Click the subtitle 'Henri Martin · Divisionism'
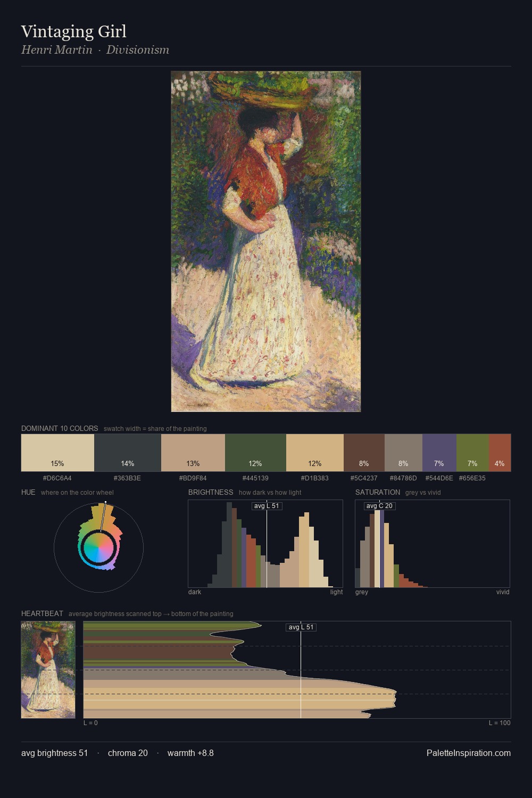 (95, 50)
